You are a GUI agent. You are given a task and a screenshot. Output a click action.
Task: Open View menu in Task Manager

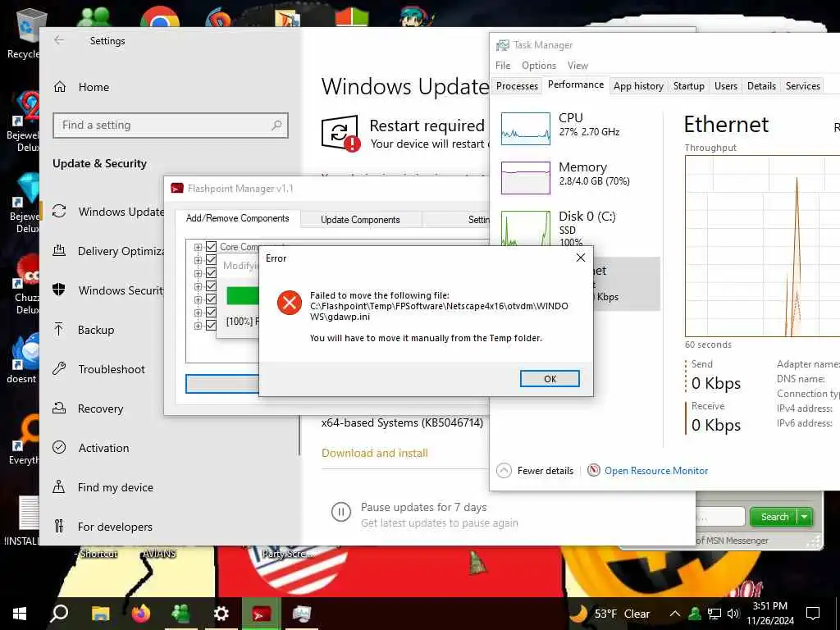pyautogui.click(x=577, y=66)
